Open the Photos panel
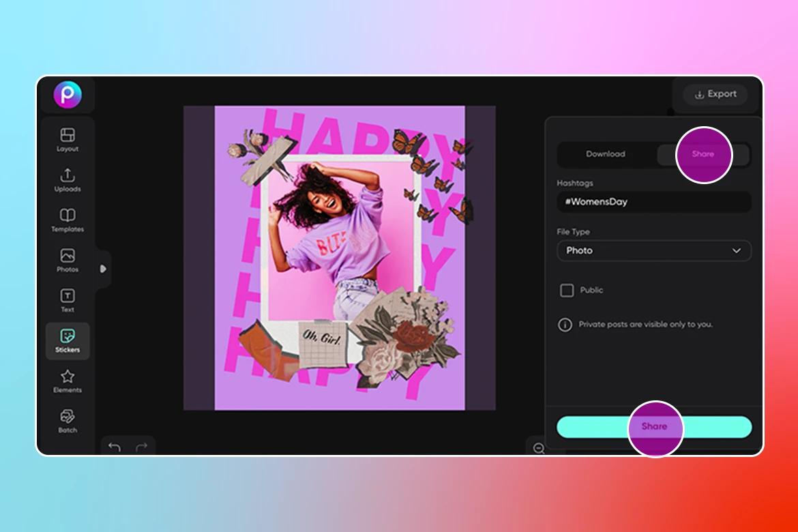798x532 pixels. point(68,259)
